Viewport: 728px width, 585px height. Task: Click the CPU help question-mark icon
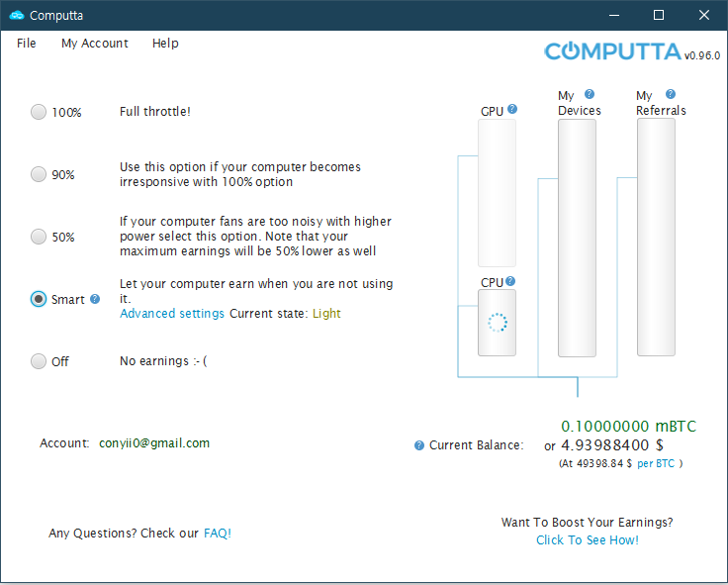510,281
